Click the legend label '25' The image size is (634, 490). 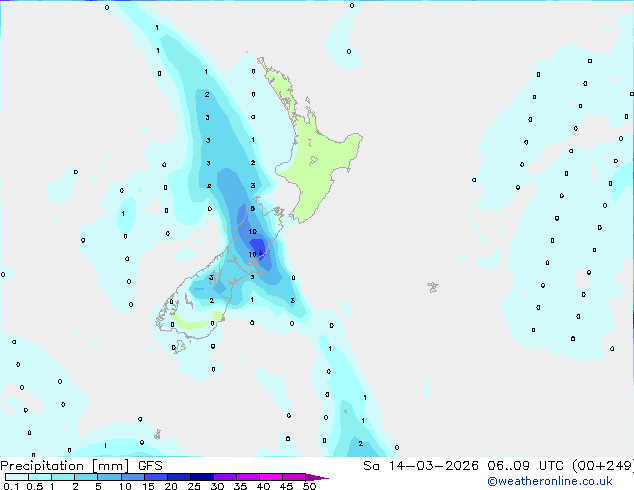tap(194, 486)
